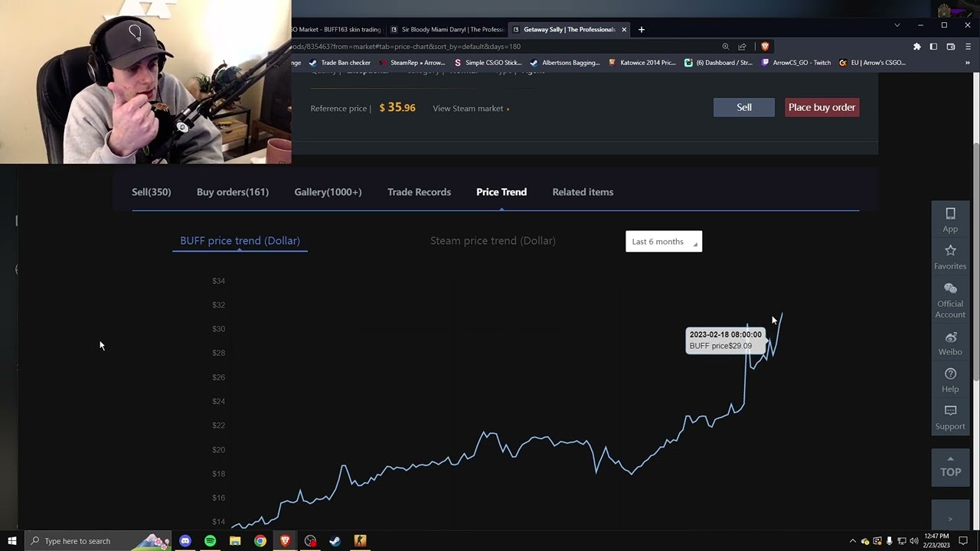The image size is (980, 551).
Task: Open the Weibo sidebar icon
Action: tap(950, 344)
